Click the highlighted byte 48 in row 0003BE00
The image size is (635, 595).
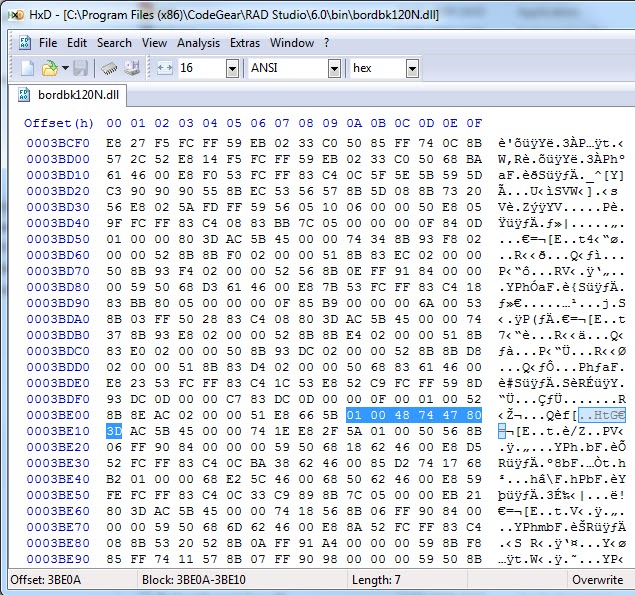[x=402, y=416]
